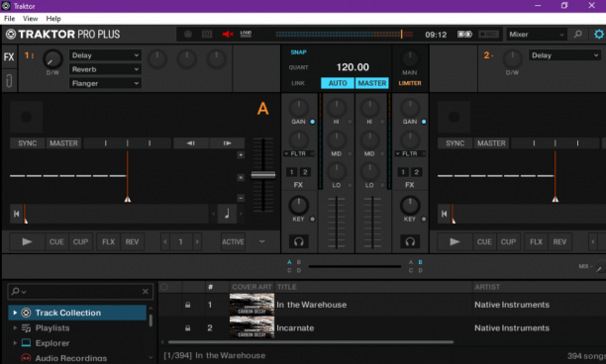Image resolution: width=606 pixels, height=364 pixels.
Task: Click the globe icon in header
Action: point(188,35)
